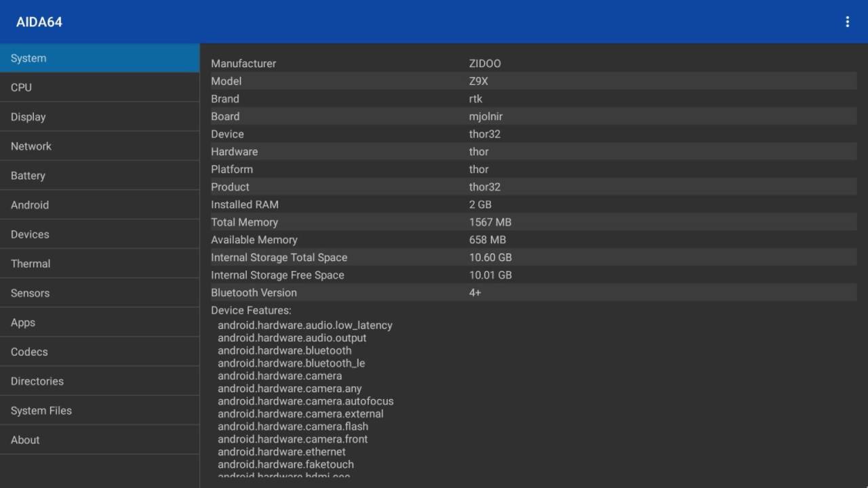Screen dimensions: 868x488
Task: Switch to the Display section
Action: tap(100, 117)
